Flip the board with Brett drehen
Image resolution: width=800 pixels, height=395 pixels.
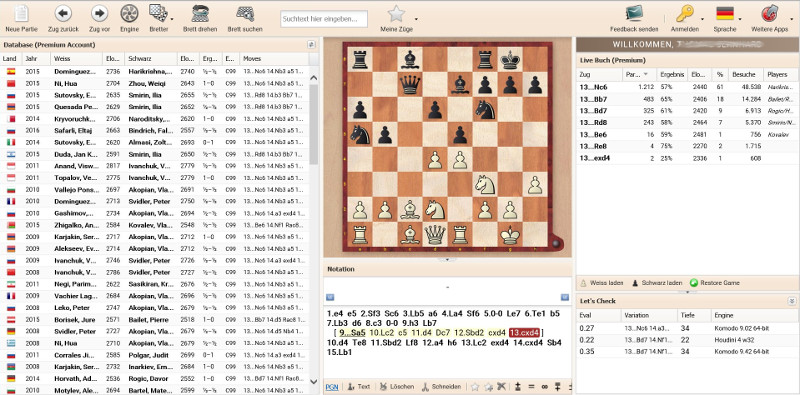200,13
